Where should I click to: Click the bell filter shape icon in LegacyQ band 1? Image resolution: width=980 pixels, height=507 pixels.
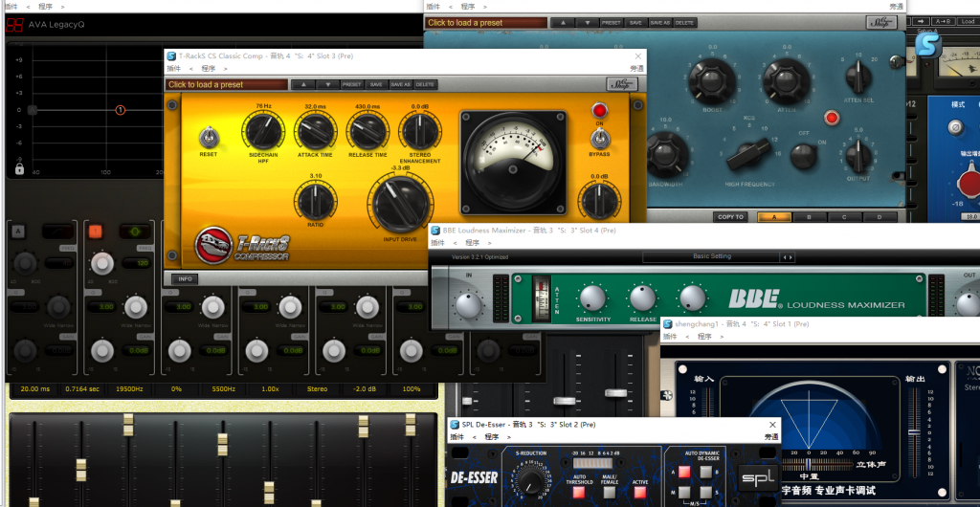tap(135, 231)
